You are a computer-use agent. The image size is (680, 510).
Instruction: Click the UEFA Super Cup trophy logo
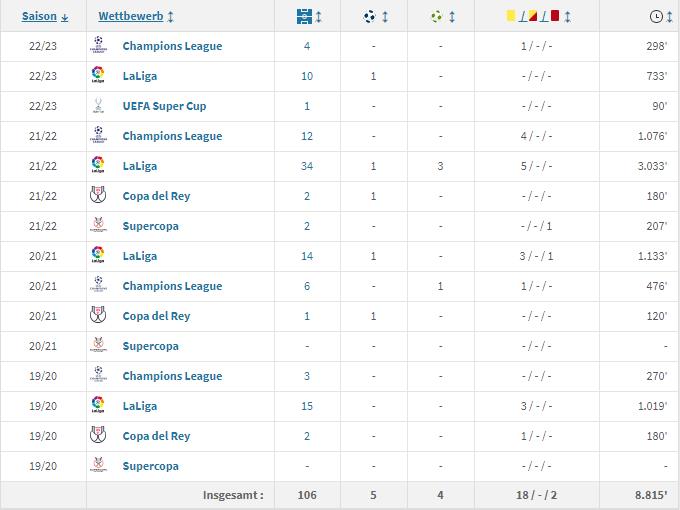click(98, 106)
